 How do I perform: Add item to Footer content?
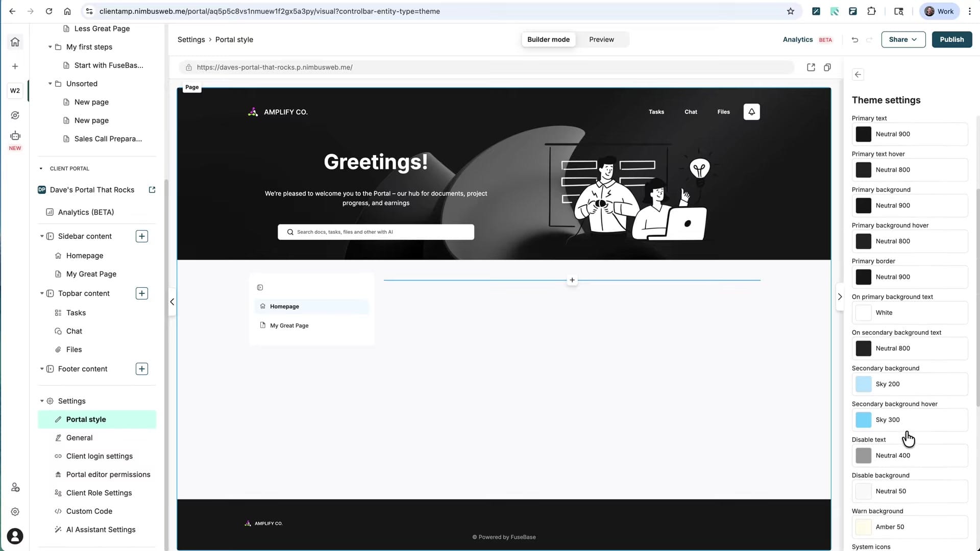point(142,369)
